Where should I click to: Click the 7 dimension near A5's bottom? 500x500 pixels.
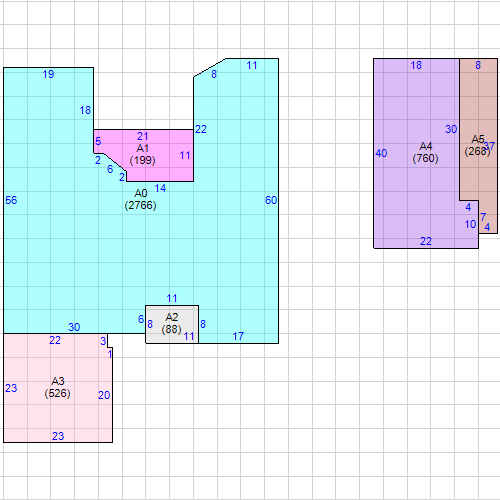[483, 217]
